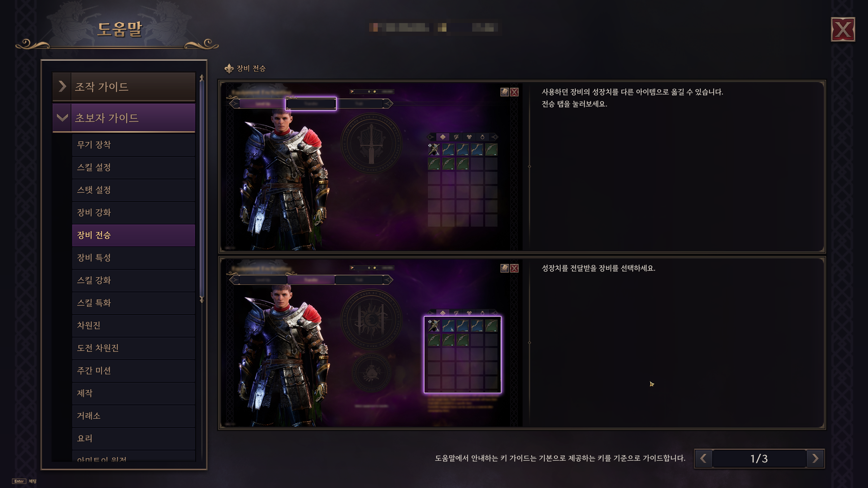
Task: Click the first tutorial screenshot thumbnail
Action: [x=371, y=167]
